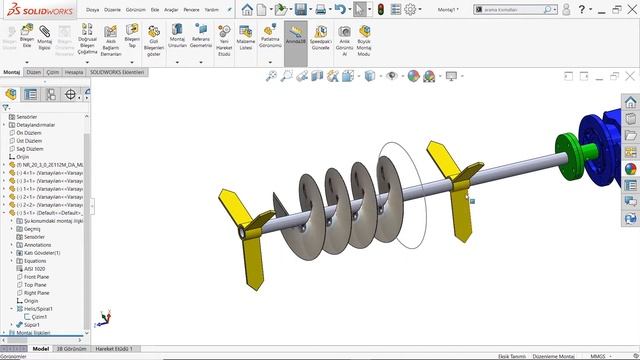The height and width of the screenshot is (360, 640).
Task: Click Speedpak'ı Güncelle icon
Action: click(320, 31)
